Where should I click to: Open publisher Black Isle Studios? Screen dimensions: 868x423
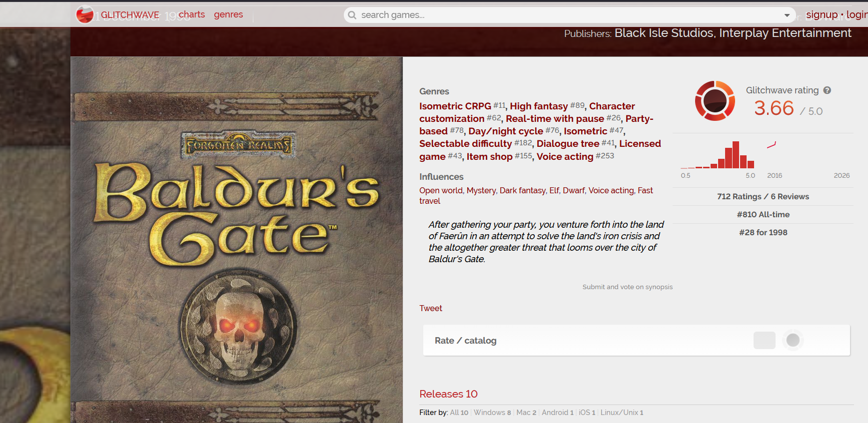(x=664, y=33)
